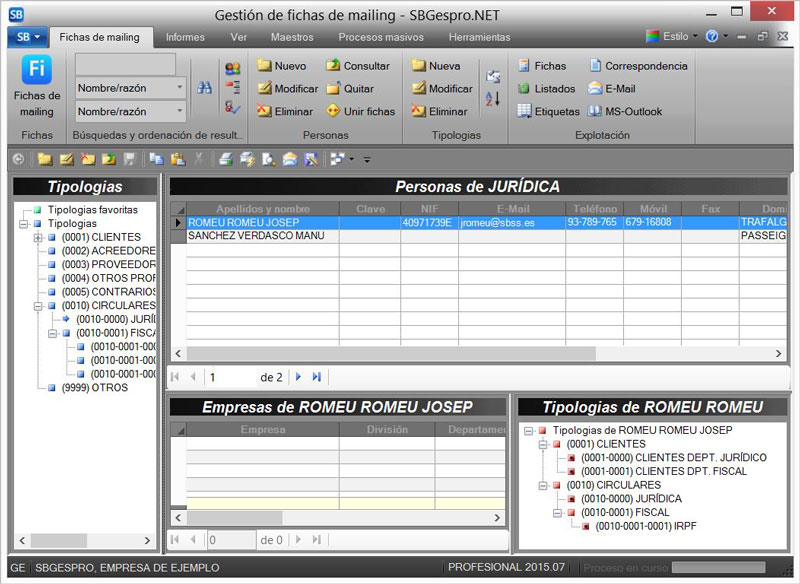Click the binoculars search icon
The height and width of the screenshot is (584, 800).
[204, 88]
